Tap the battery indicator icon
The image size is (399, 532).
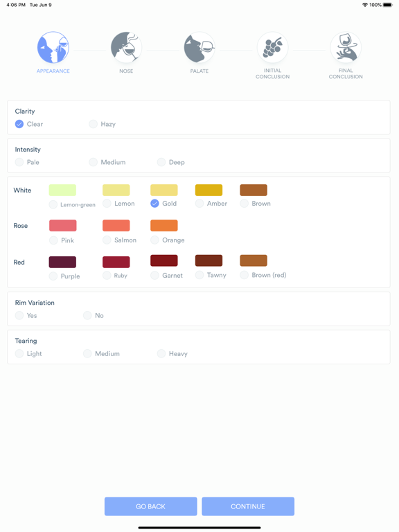(387, 5)
